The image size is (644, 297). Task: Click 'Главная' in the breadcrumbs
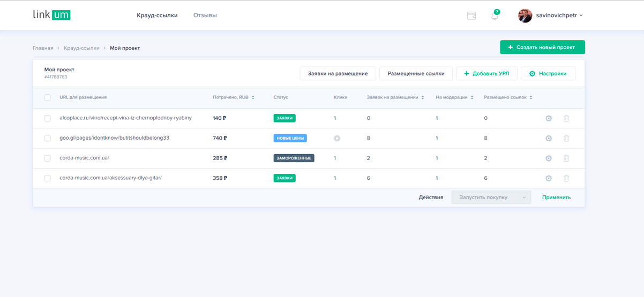pyautogui.click(x=43, y=48)
